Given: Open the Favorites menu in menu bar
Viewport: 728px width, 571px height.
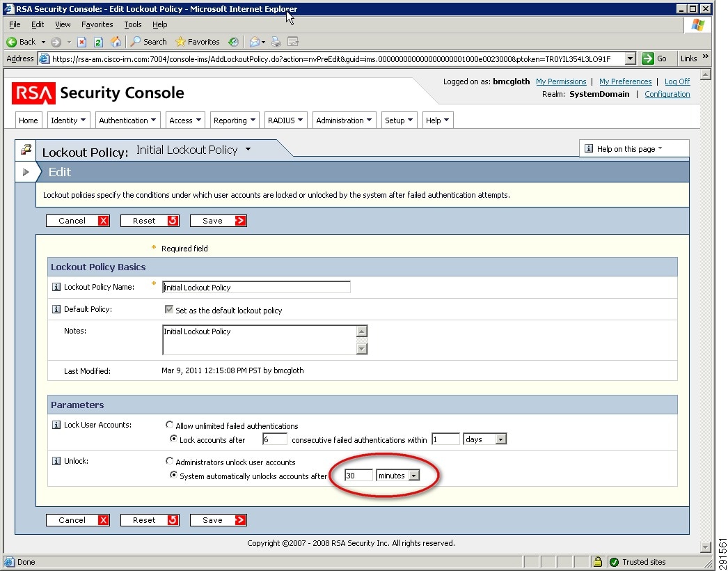Looking at the screenshot, I should (97, 24).
